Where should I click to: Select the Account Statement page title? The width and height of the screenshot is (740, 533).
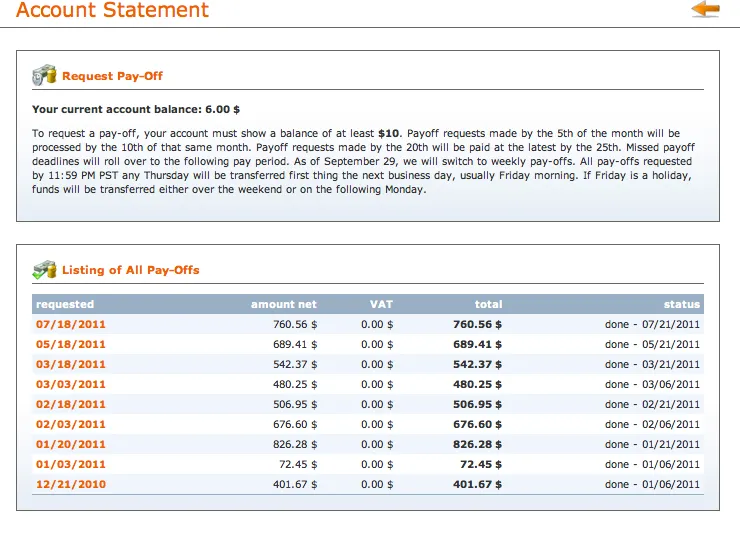[x=112, y=10]
